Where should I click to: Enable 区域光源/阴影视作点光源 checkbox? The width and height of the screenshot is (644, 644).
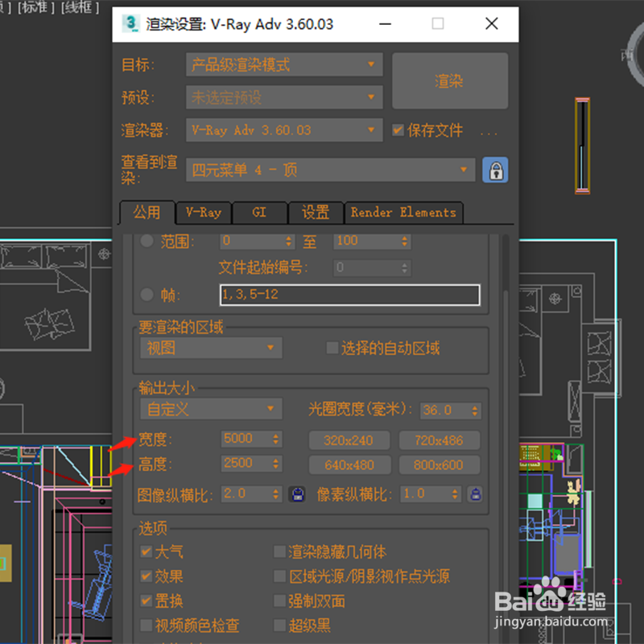click(279, 576)
